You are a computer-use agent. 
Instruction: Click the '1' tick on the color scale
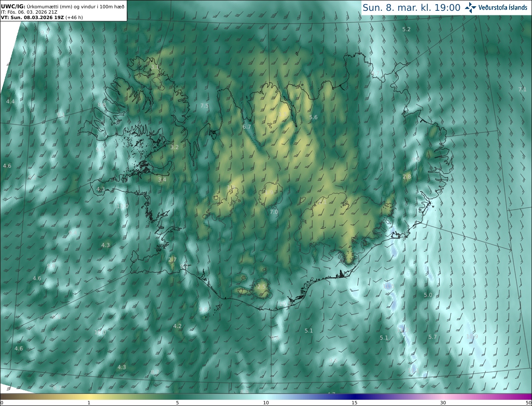pyautogui.click(x=89, y=403)
